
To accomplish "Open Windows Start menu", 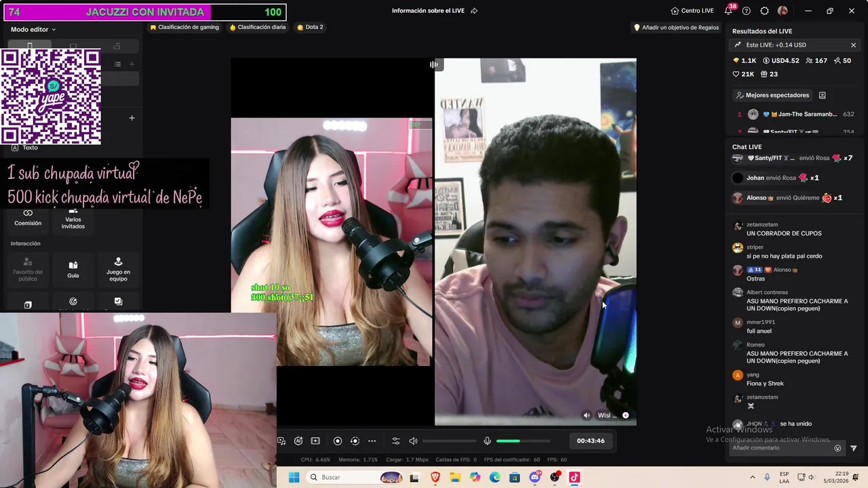I will click(x=294, y=477).
